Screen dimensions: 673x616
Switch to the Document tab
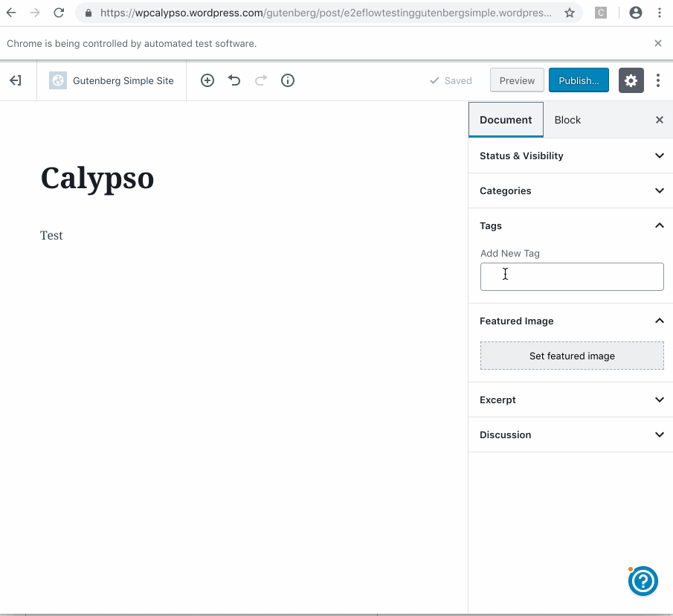(506, 120)
